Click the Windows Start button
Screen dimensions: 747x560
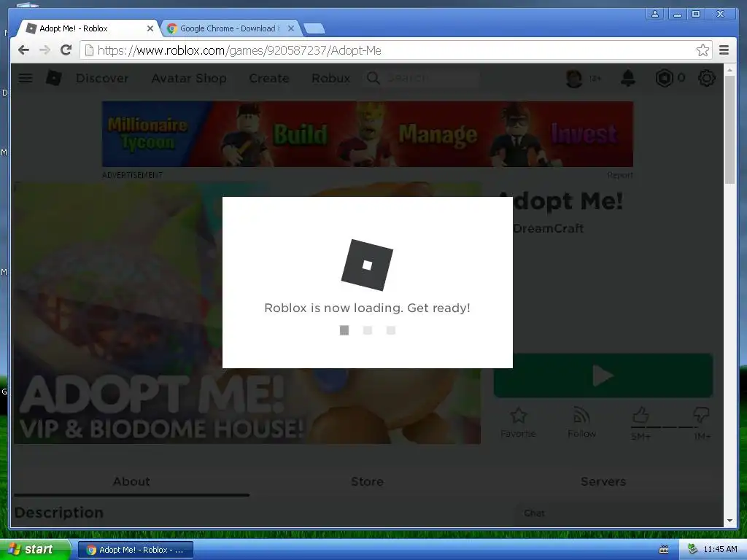(34, 550)
